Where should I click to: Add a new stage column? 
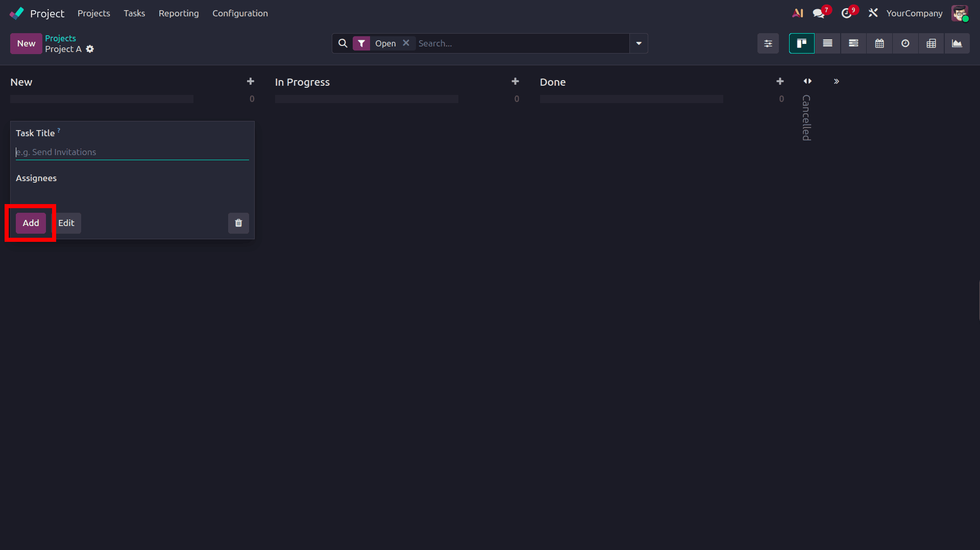[x=836, y=82]
